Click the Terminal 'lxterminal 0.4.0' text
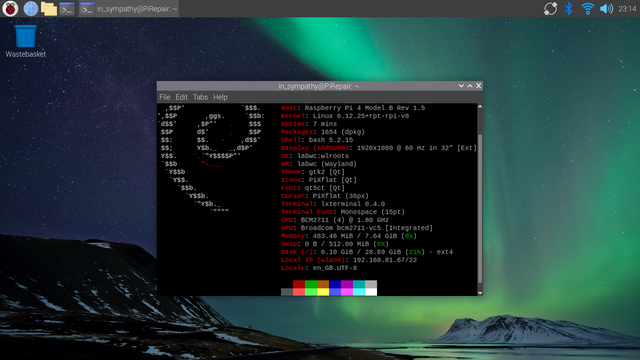 353,204
